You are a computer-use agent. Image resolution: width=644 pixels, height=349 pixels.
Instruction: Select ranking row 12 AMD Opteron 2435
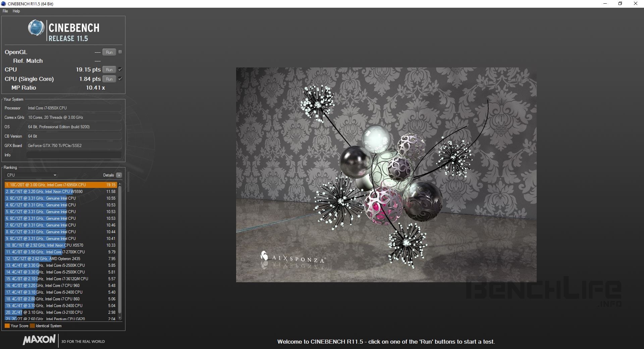pyautogui.click(x=61, y=259)
